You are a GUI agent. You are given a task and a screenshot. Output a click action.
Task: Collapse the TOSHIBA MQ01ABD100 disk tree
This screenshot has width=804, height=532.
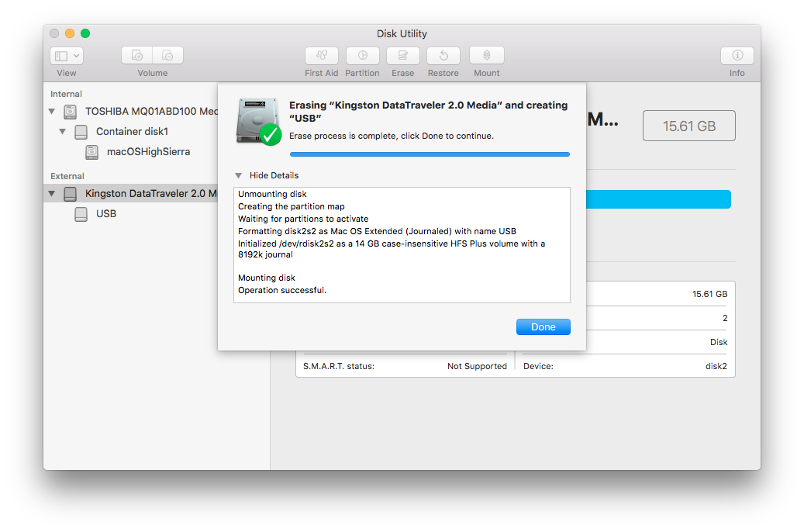[52, 111]
